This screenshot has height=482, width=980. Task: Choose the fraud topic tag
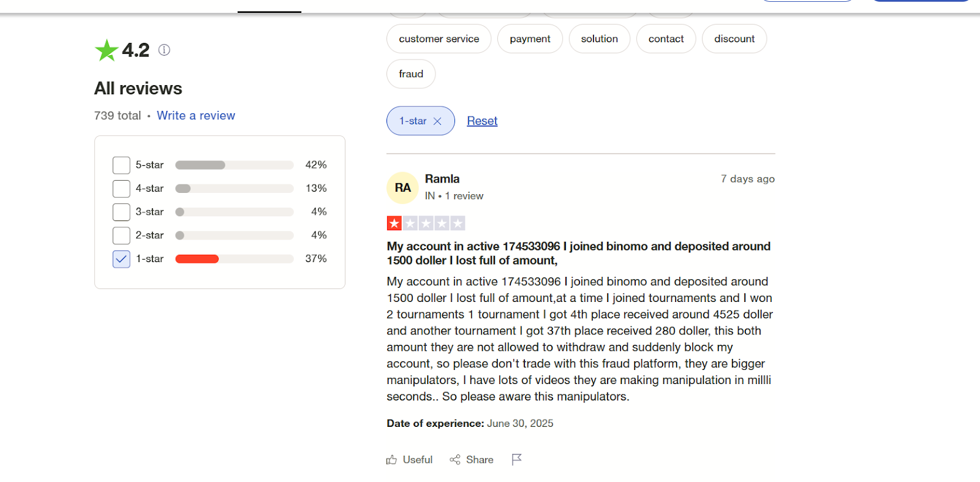tap(411, 74)
